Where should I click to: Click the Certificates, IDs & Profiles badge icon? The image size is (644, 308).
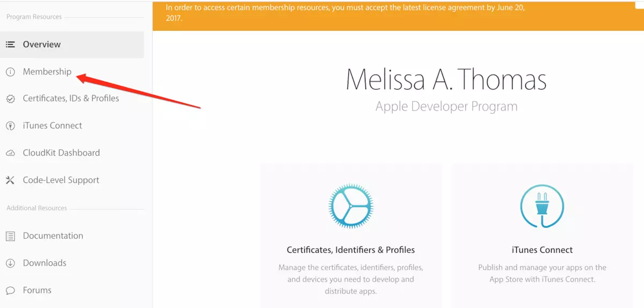(10, 99)
